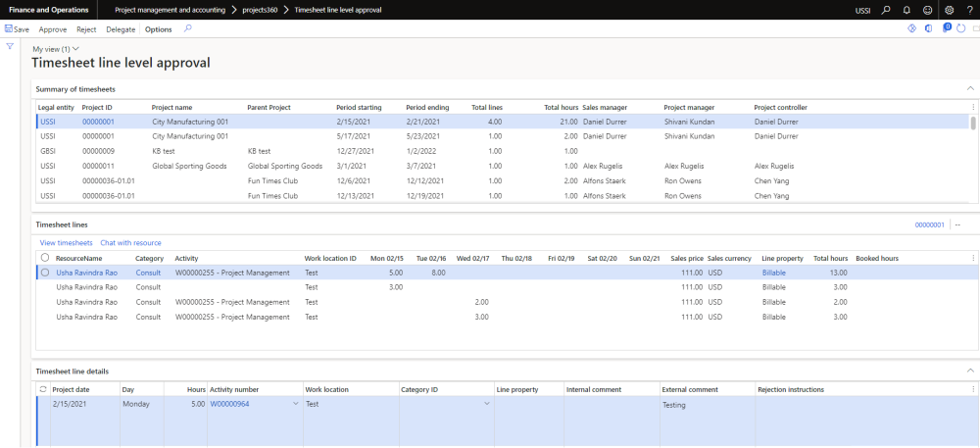Open the Options menu tab
The height and width of the screenshot is (448, 980).
[x=158, y=29]
